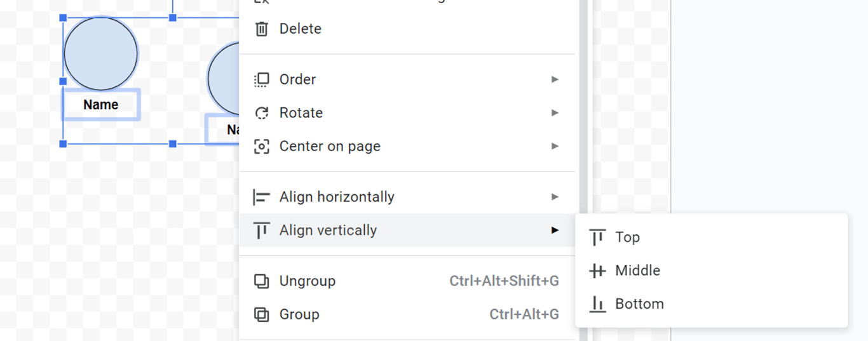
Task: Select Bottom from the align submenu
Action: pyautogui.click(x=639, y=304)
